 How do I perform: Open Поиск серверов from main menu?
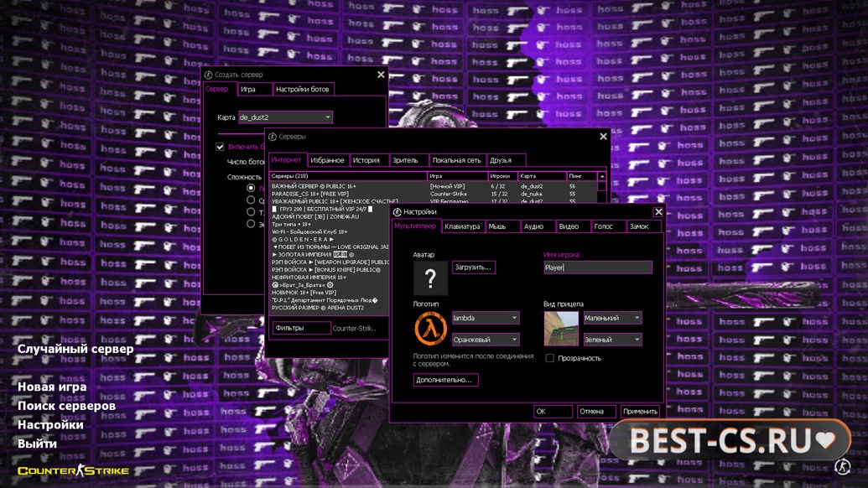click(x=66, y=406)
